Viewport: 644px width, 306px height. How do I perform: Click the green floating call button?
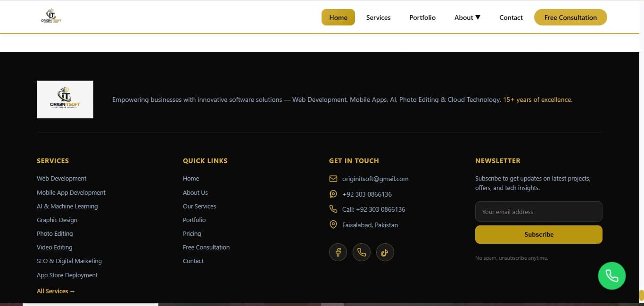click(x=612, y=275)
